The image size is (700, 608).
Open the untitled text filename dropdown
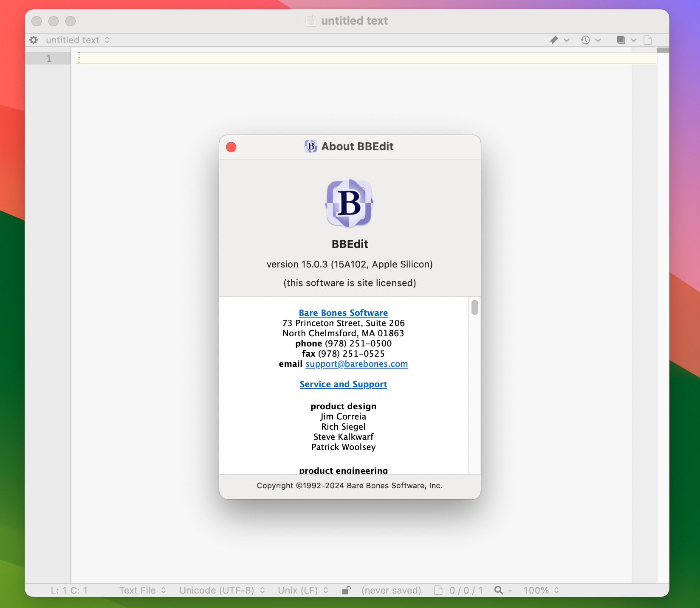[77, 40]
